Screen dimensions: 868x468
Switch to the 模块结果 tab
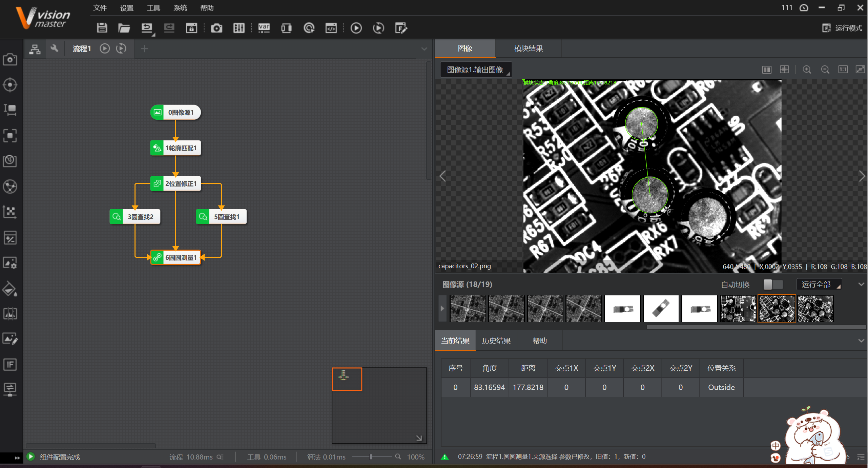pyautogui.click(x=528, y=48)
